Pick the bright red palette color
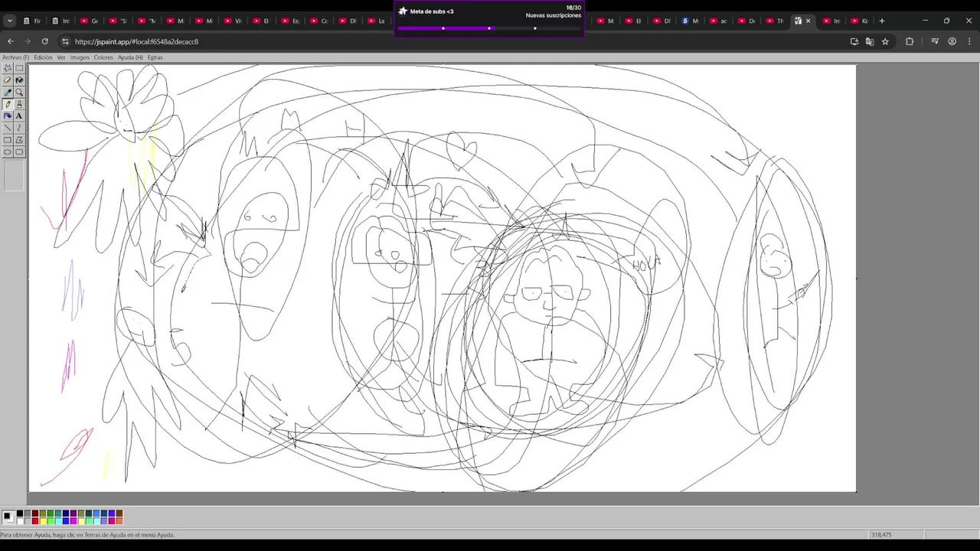980x551 pixels. [x=35, y=521]
